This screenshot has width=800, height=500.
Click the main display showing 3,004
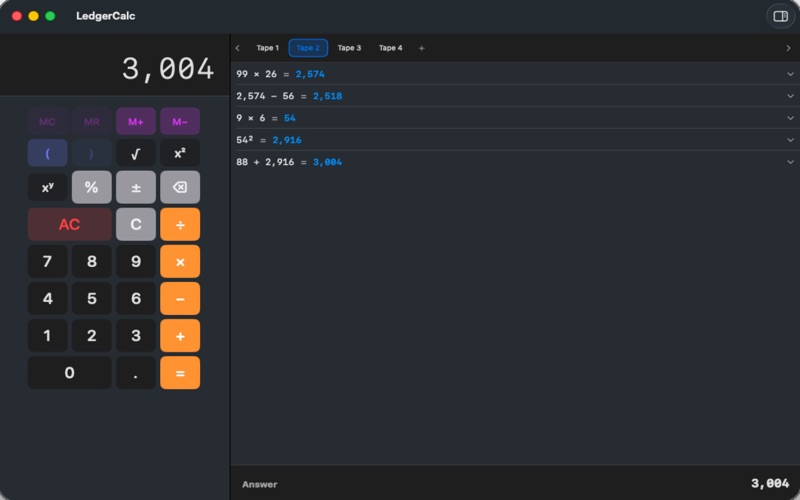168,69
